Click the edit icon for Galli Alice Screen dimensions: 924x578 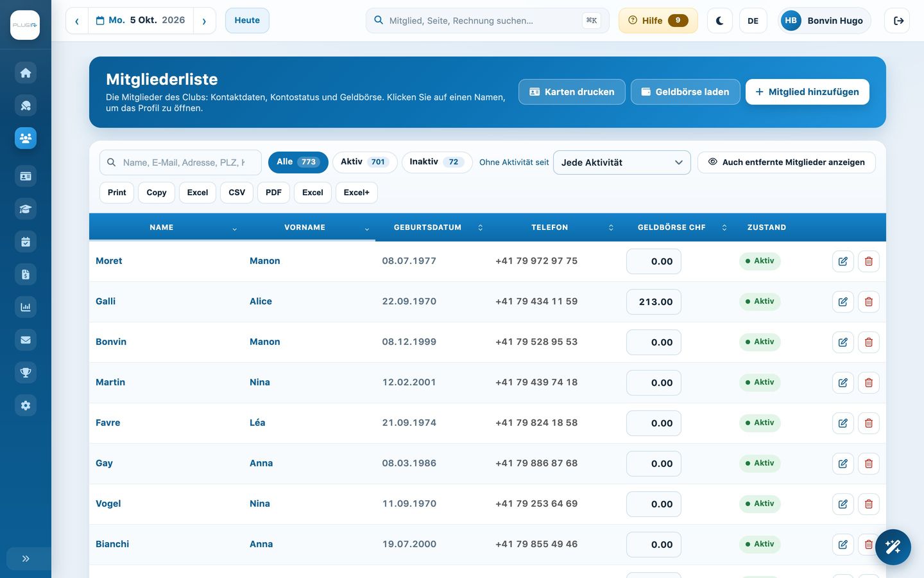pyautogui.click(x=843, y=302)
